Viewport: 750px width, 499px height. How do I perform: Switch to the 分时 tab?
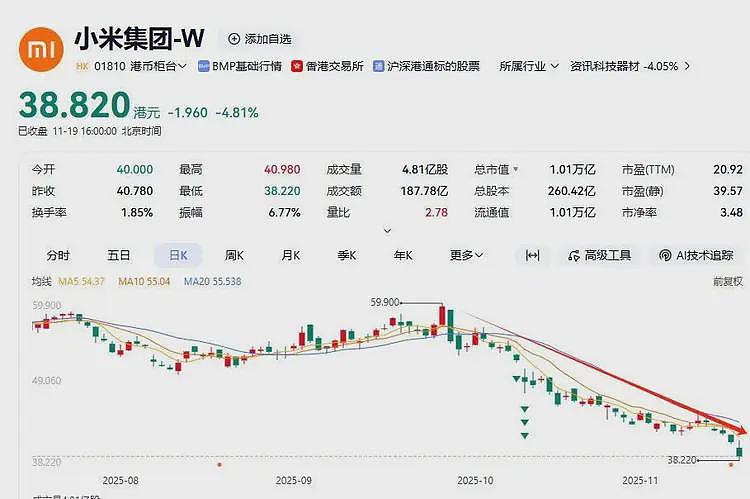(x=58, y=255)
